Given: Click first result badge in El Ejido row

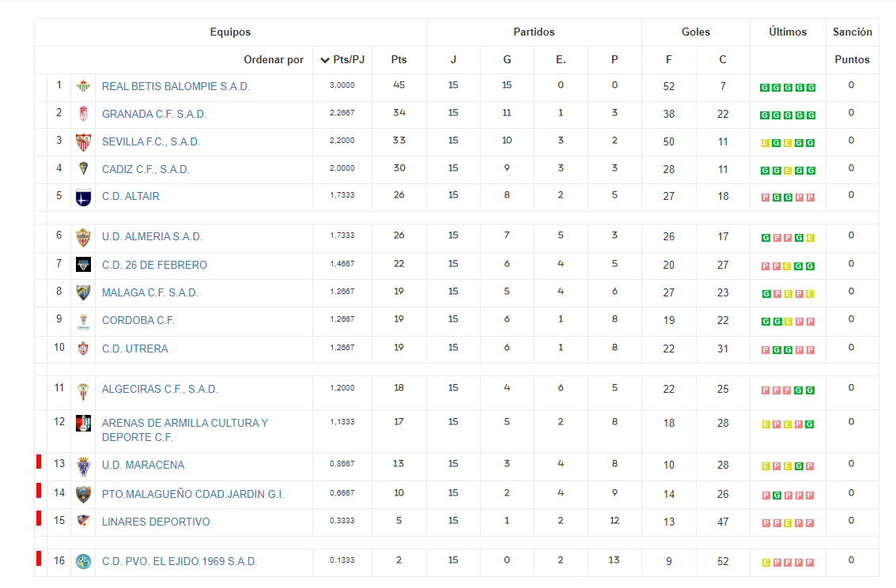Looking at the screenshot, I should coord(766,562).
